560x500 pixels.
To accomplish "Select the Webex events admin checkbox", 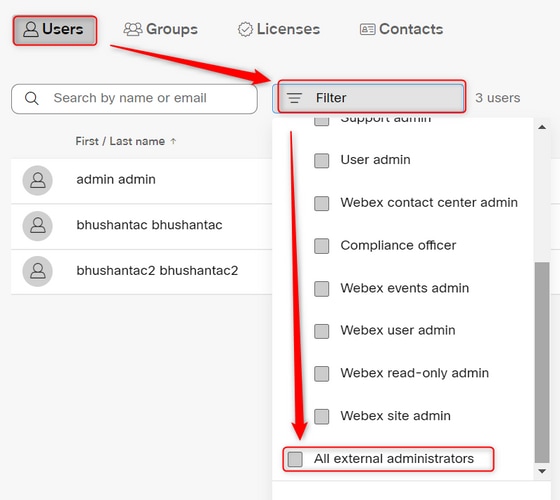I will click(321, 289).
